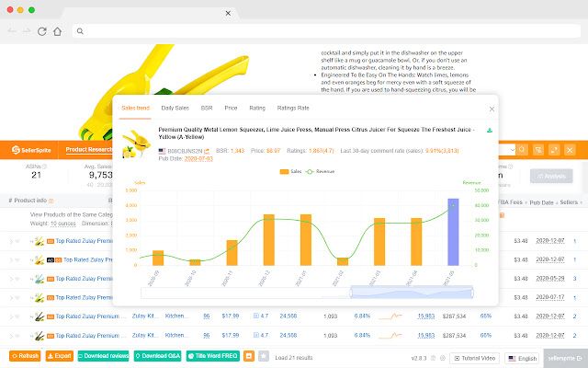
Task: Click Download Q&A button
Action: pyautogui.click(x=157, y=356)
